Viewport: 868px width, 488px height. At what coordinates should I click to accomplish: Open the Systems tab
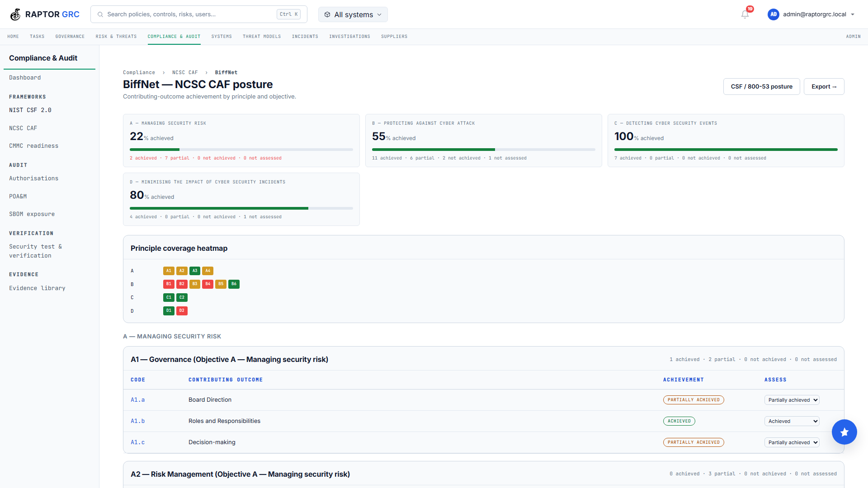(x=222, y=37)
